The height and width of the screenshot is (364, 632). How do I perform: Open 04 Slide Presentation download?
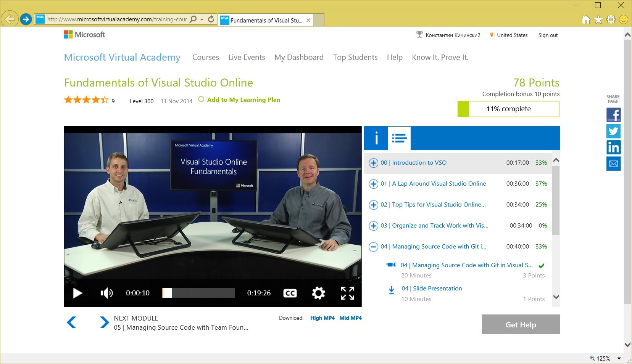[x=432, y=289]
